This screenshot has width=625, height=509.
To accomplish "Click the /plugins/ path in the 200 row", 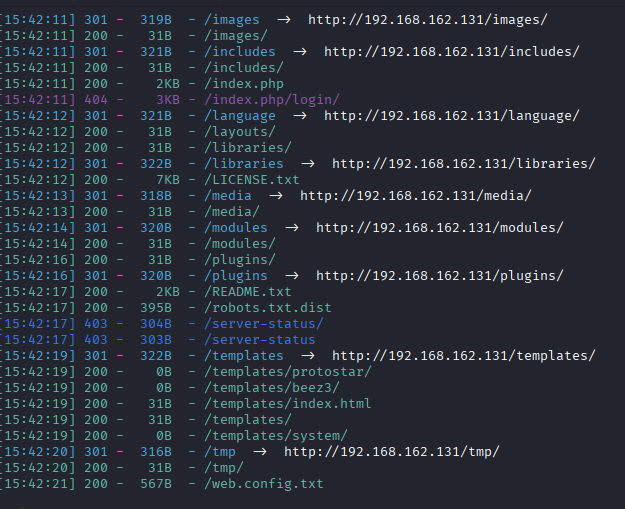I will tap(240, 259).
